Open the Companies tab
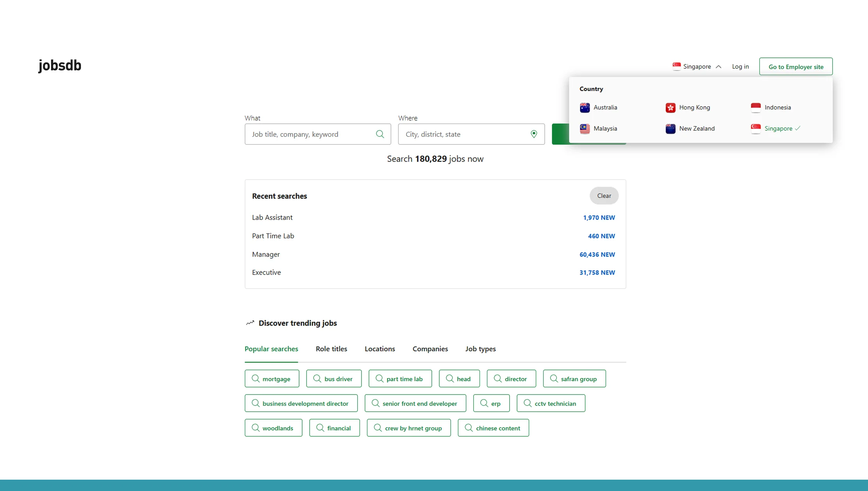 (430, 349)
